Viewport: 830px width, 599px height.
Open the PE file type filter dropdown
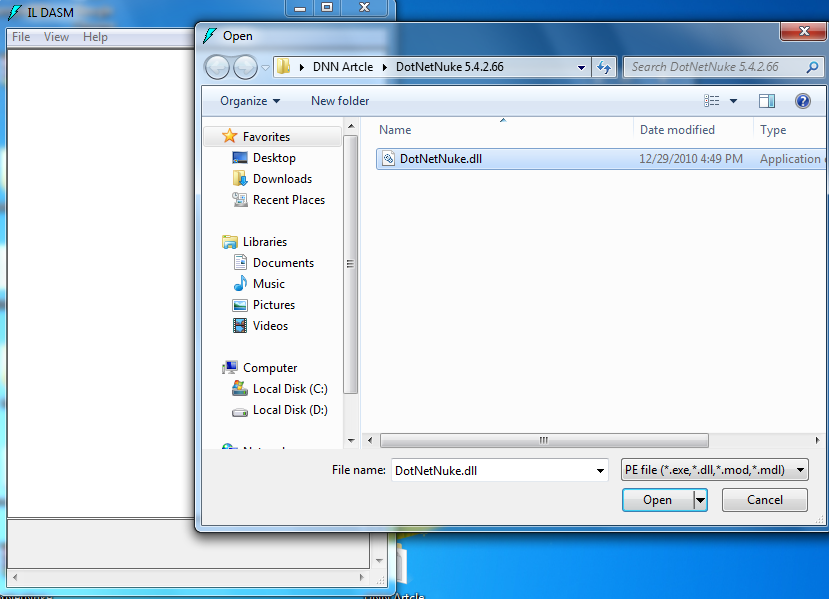click(x=715, y=470)
